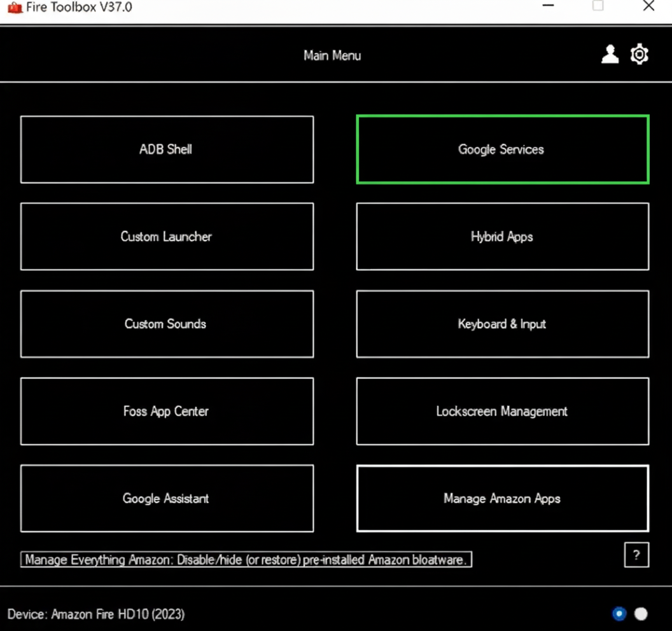Choose Custom Sounds
This screenshot has height=631, width=672.
(167, 324)
